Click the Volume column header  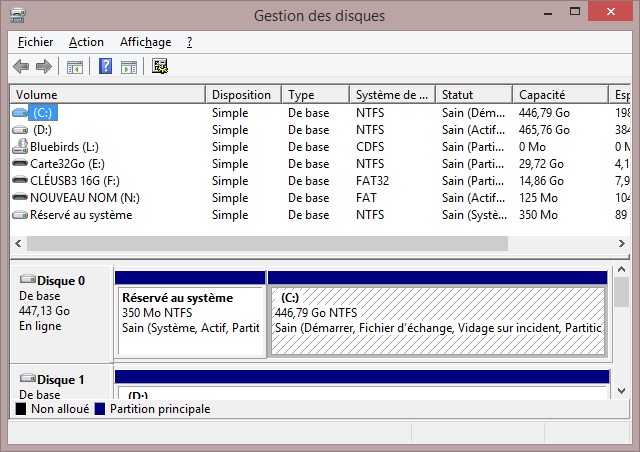pos(107,95)
